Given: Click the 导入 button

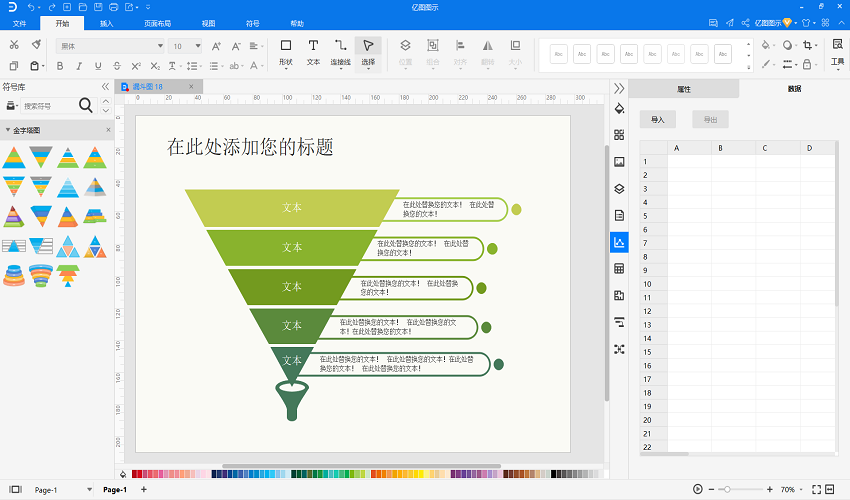Looking at the screenshot, I should 658,119.
